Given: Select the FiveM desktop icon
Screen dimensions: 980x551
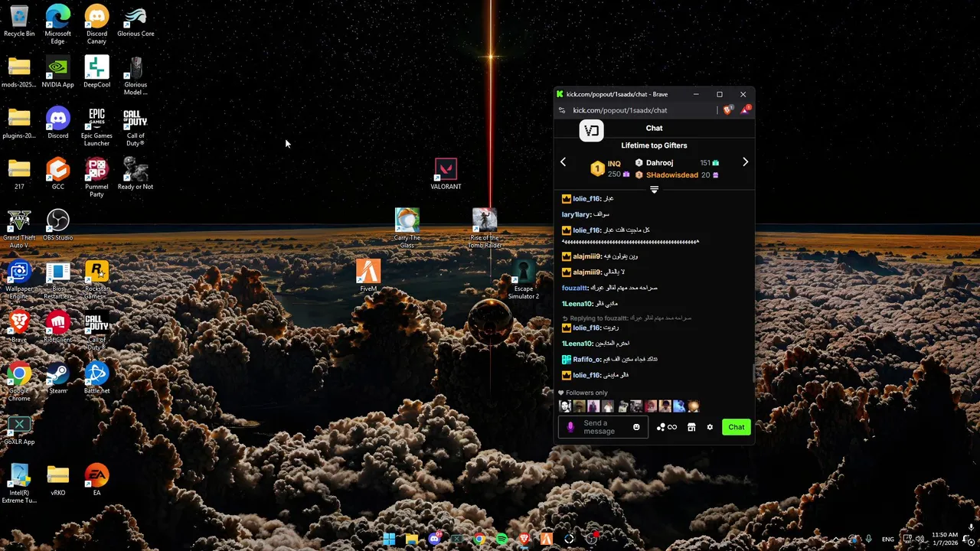Looking at the screenshot, I should pyautogui.click(x=368, y=275).
